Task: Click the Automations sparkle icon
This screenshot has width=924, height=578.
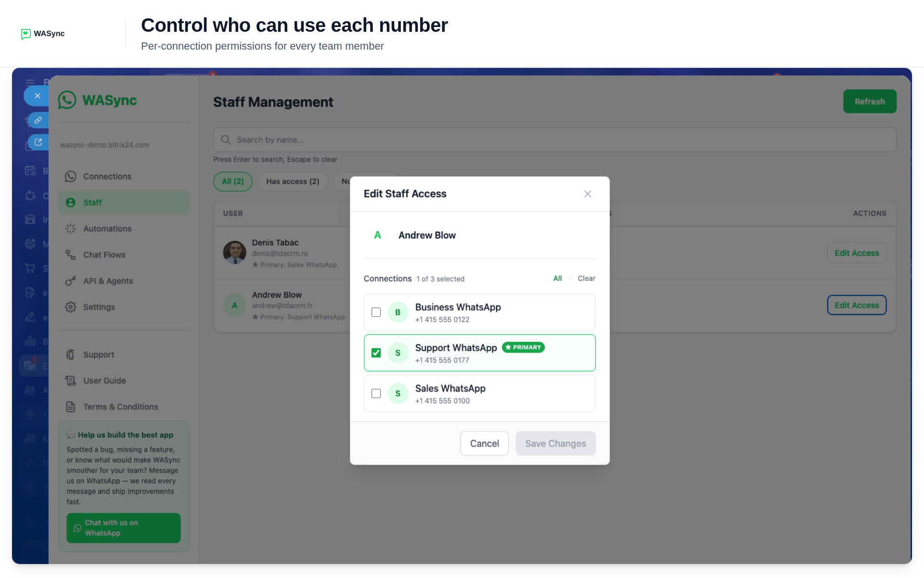Action: 71,229
